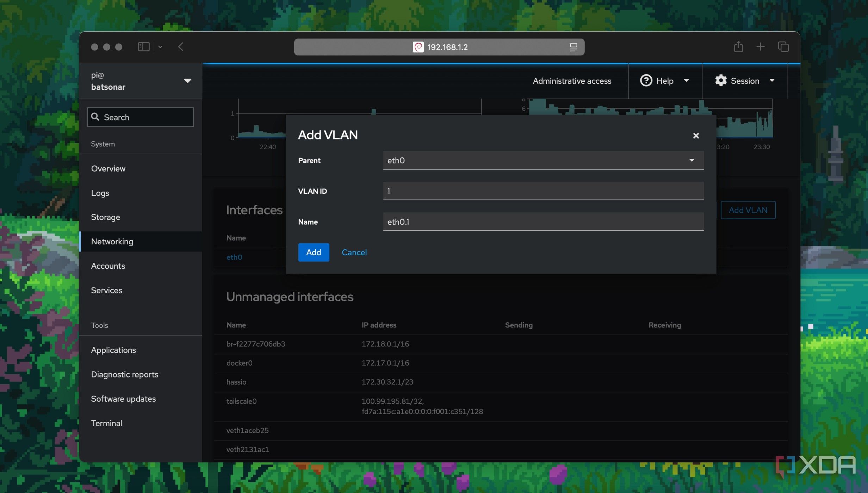Click the IP address 100.99.195.81/32
The image size is (868, 493).
(392, 401)
